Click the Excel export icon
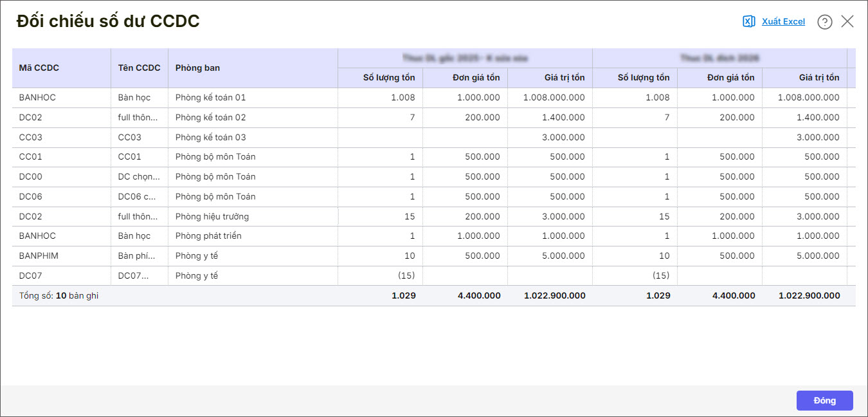 pyautogui.click(x=748, y=21)
